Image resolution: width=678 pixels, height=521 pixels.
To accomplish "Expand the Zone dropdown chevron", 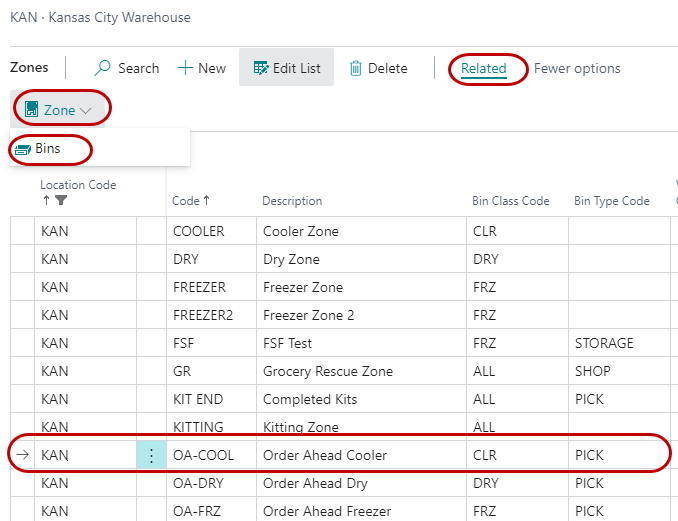I will click(x=86, y=110).
